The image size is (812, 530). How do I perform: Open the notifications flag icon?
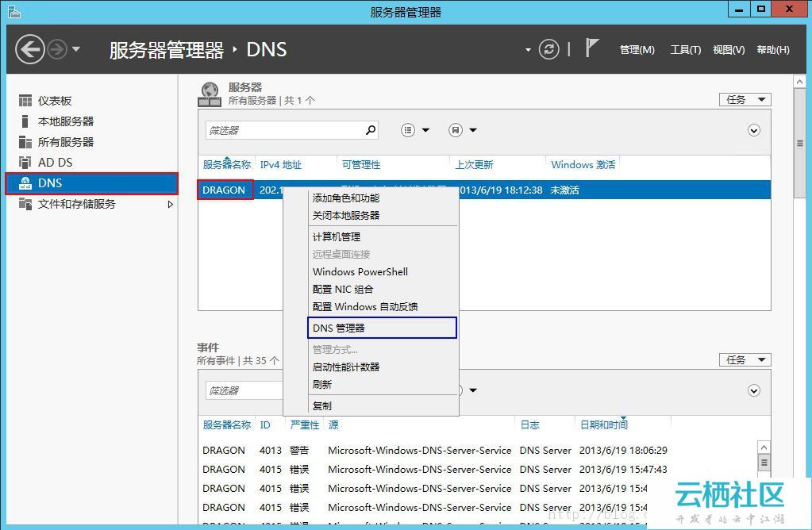coord(592,48)
